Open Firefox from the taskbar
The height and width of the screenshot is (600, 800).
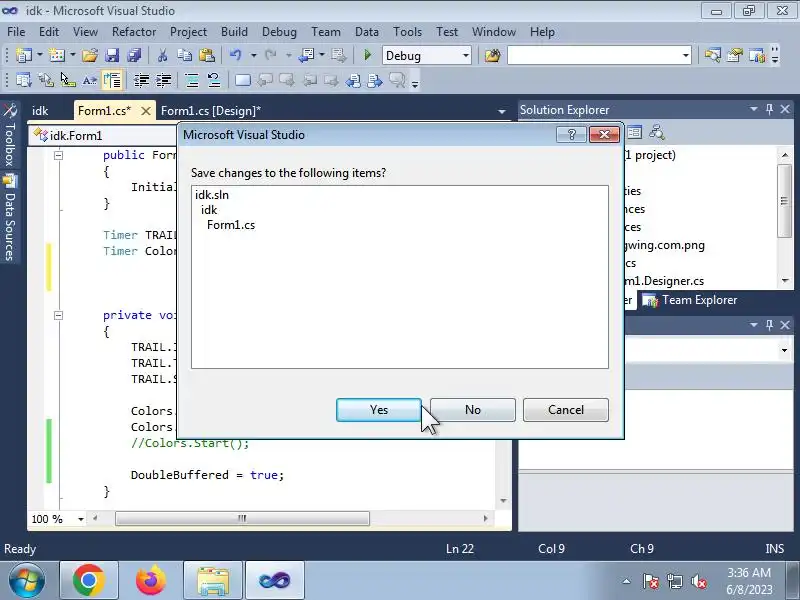tap(151, 581)
